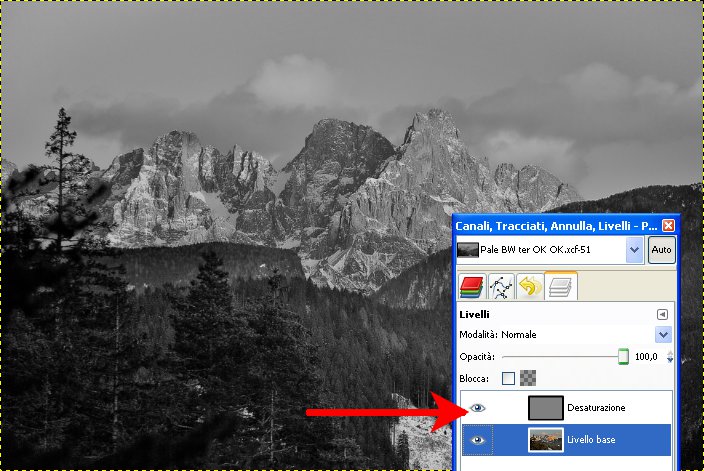Expand the Modalità Normale blend mode dropdown
Image resolution: width=704 pixels, height=471 pixels.
(x=663, y=335)
